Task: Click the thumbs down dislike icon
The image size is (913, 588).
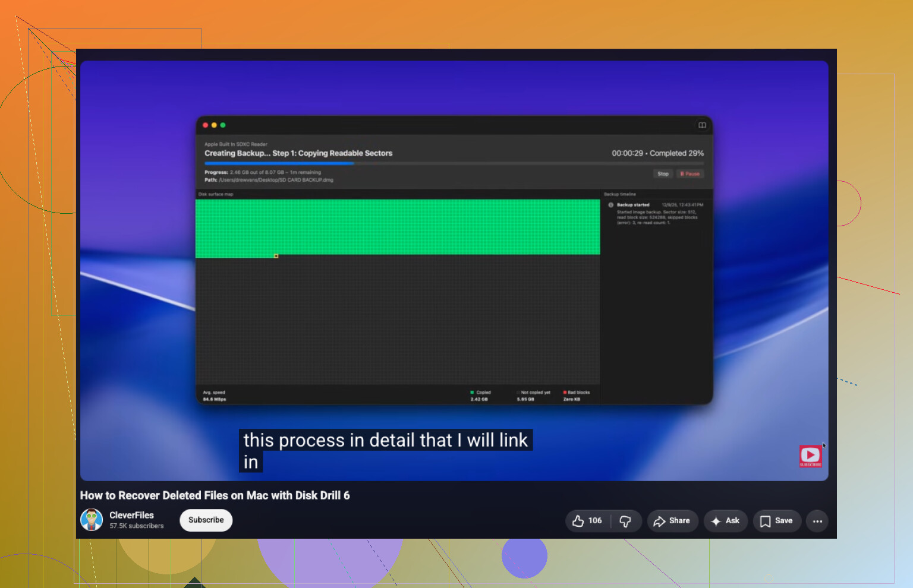Action: 625,521
